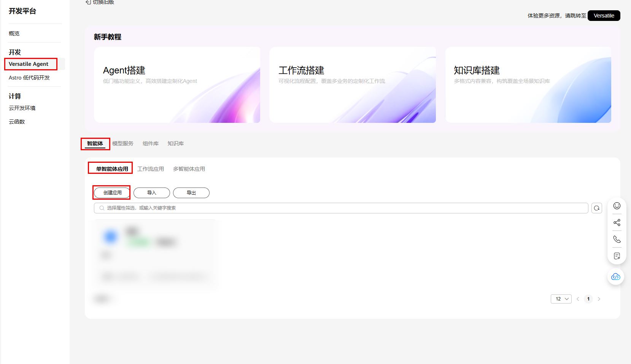Click the search magnifier icon in filter bar
631x364 pixels.
[x=102, y=208]
